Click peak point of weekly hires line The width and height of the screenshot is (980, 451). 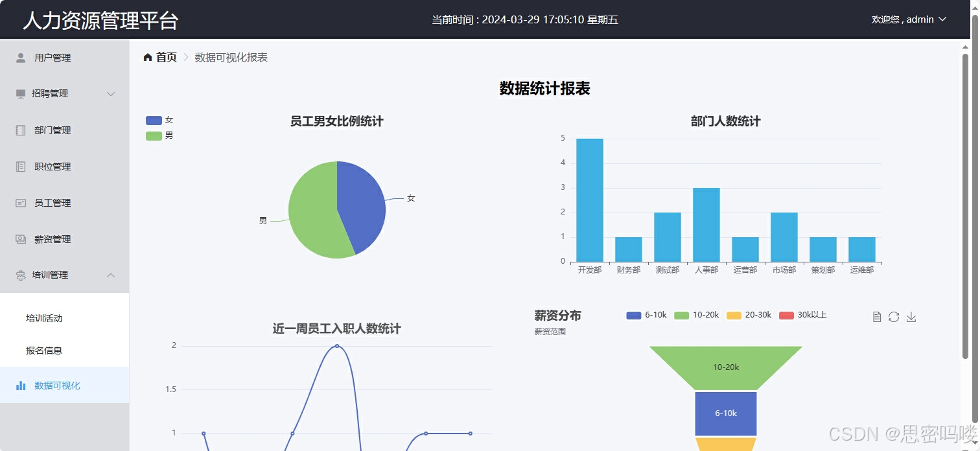click(337, 346)
